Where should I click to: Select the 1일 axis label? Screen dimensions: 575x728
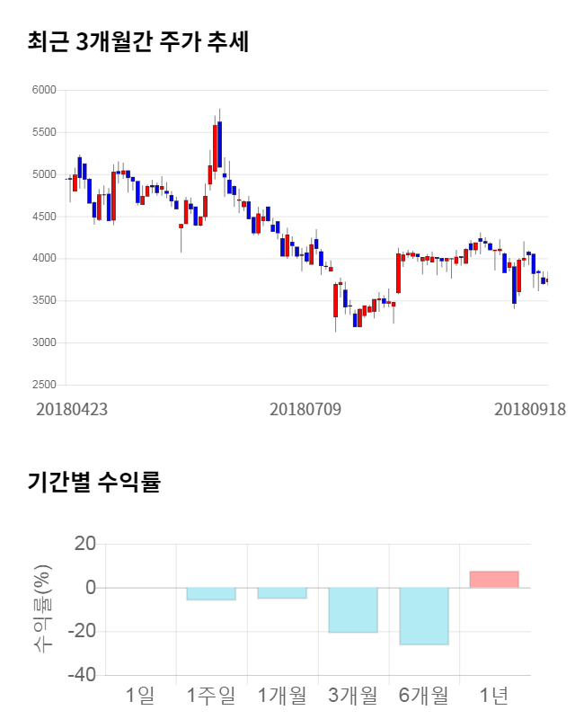pyautogui.click(x=140, y=695)
